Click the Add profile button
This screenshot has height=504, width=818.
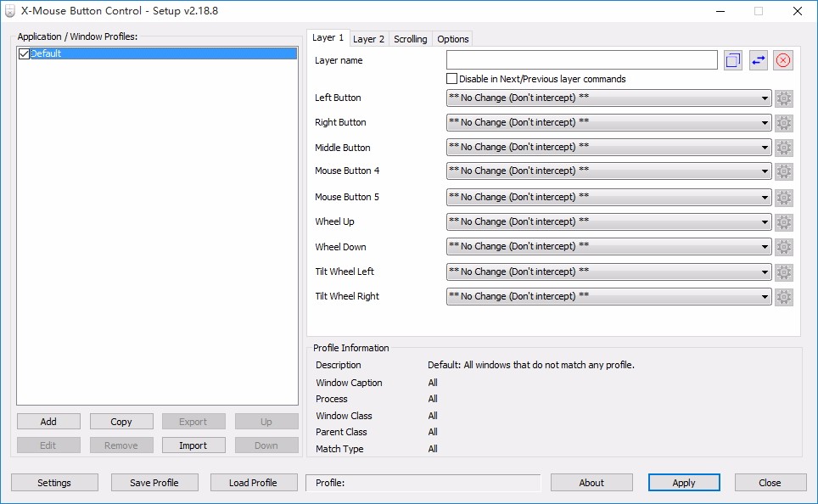click(48, 422)
